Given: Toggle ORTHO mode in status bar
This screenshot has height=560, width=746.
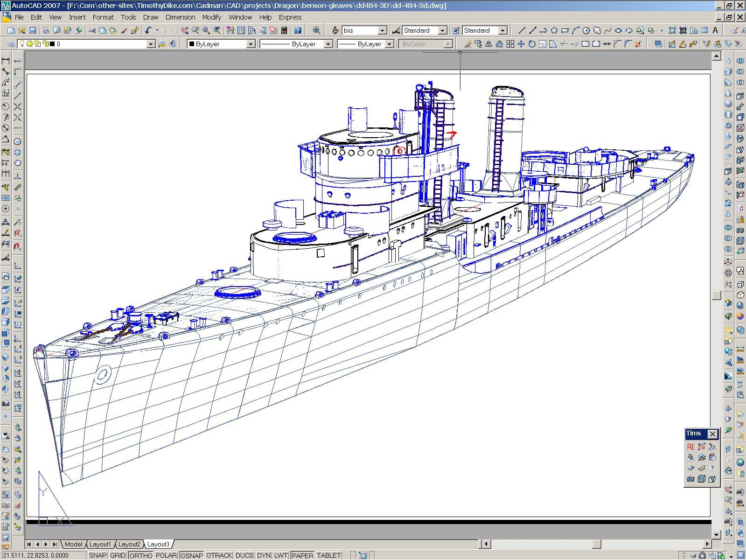Looking at the screenshot, I should point(140,555).
